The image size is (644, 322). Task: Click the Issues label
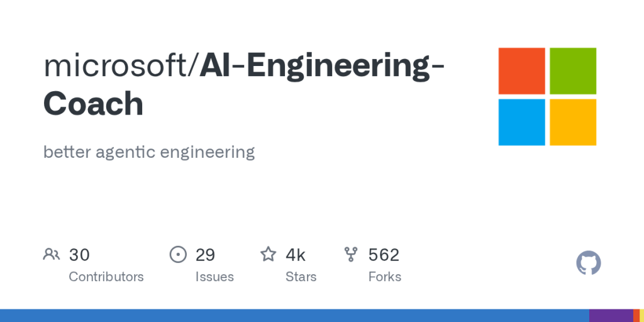[214, 277]
